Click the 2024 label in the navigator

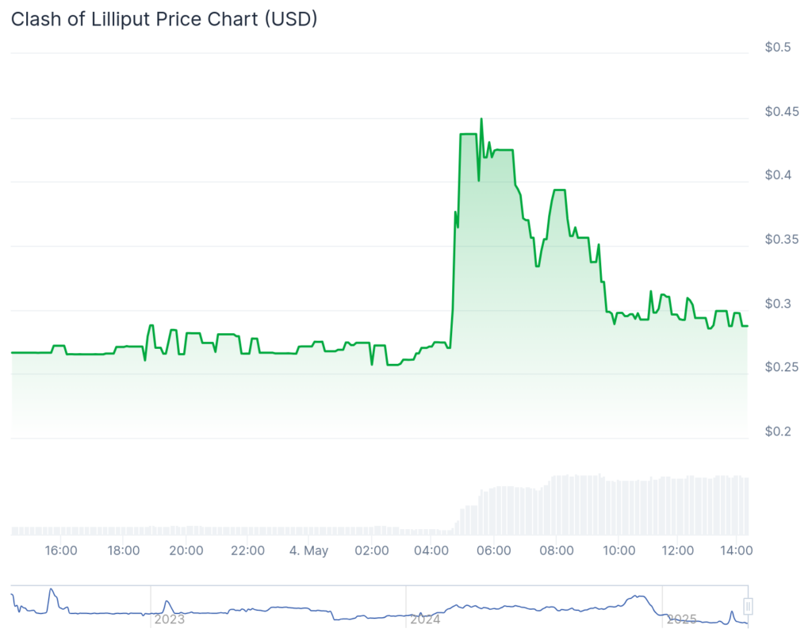[424, 619]
